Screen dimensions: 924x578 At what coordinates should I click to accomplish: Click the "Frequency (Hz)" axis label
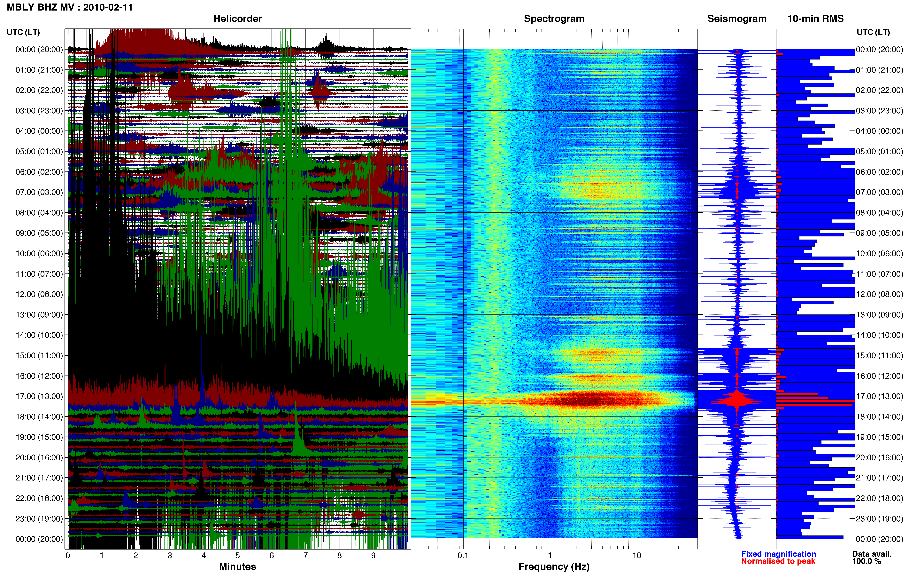tap(554, 566)
